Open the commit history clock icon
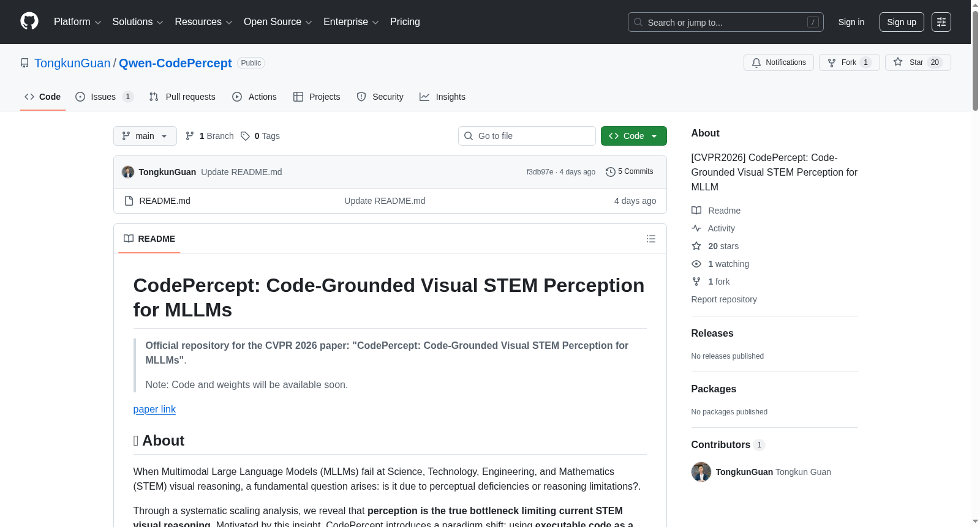The height and width of the screenshot is (527, 980). (610, 172)
